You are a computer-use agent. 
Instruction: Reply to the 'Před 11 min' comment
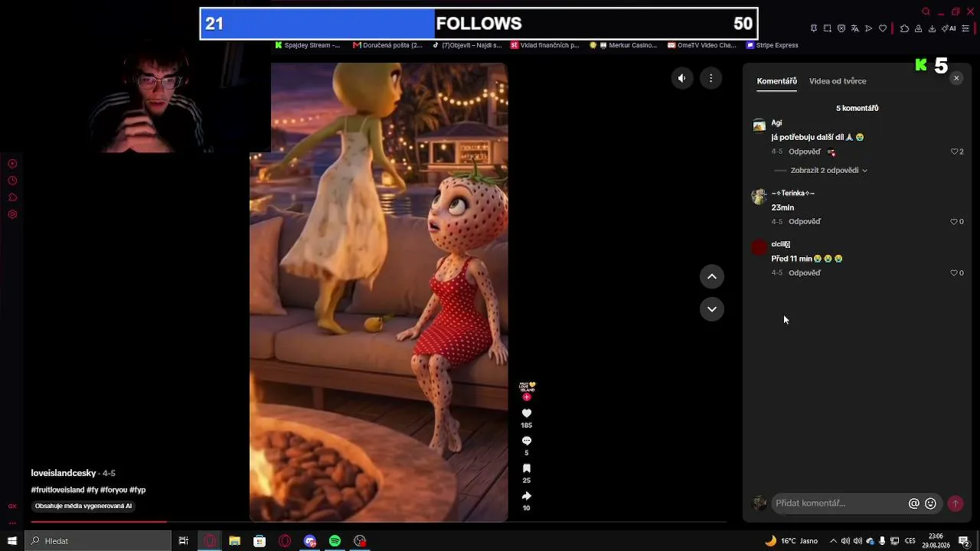pyautogui.click(x=805, y=272)
